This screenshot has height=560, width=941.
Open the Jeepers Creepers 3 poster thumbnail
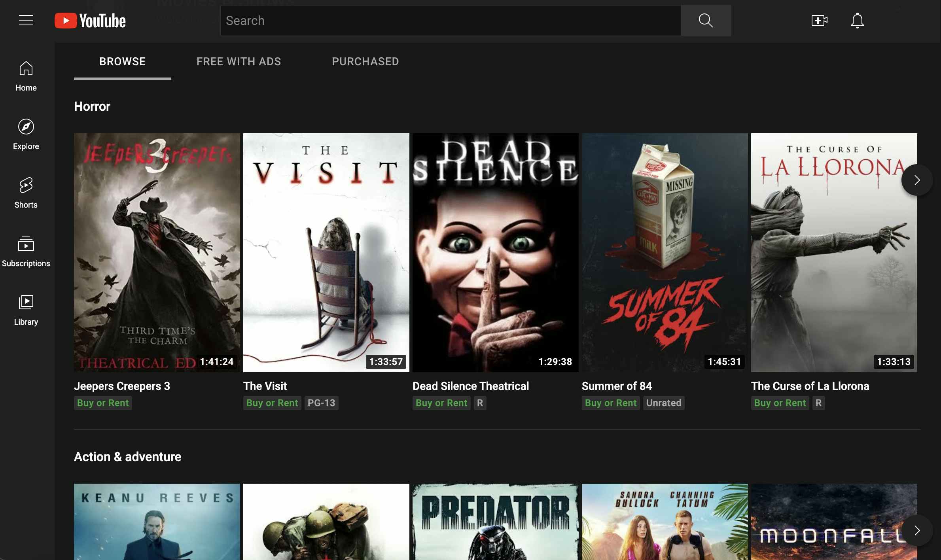coord(157,252)
